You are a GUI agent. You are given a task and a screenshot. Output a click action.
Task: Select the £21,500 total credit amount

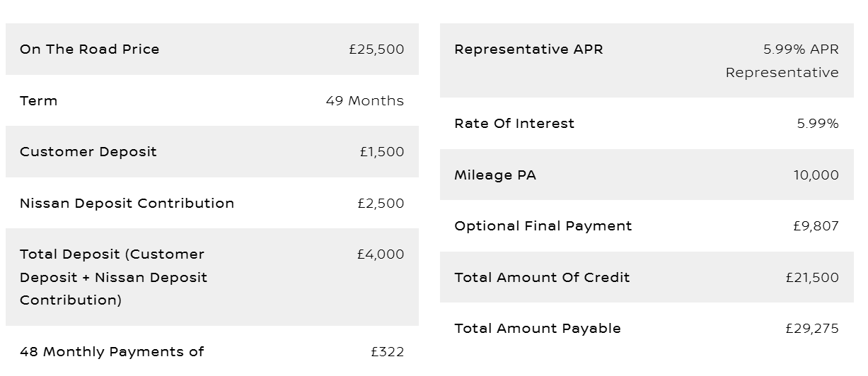[x=812, y=278]
